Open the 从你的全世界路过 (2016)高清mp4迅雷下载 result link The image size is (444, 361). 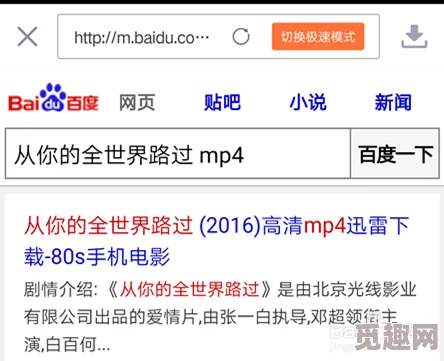click(x=217, y=241)
